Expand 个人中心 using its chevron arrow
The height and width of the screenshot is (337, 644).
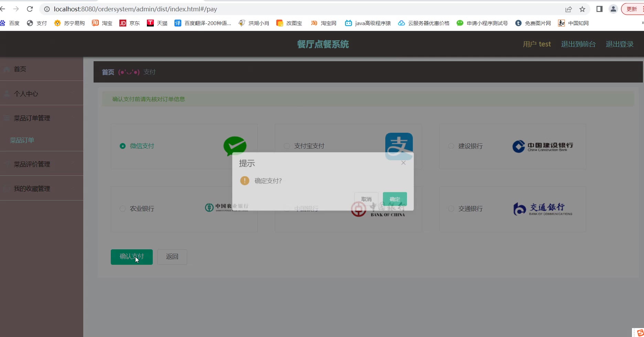pyautogui.click(x=73, y=93)
